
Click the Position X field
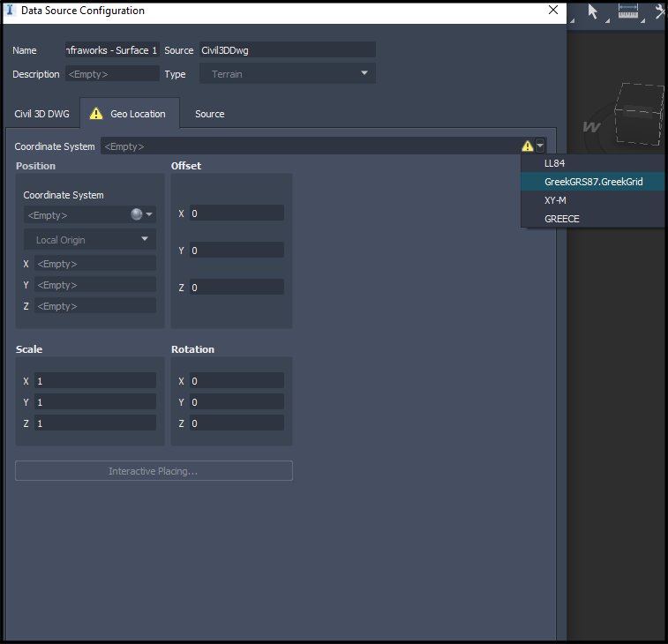[95, 264]
